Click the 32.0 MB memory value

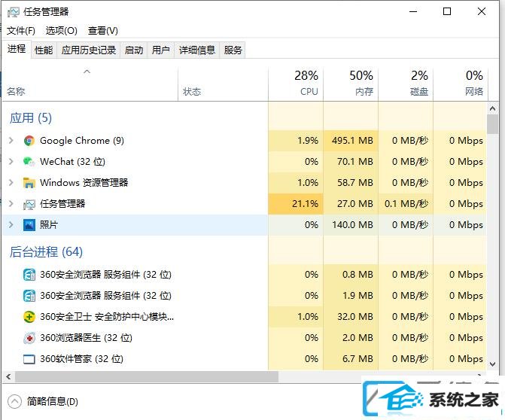click(x=355, y=317)
